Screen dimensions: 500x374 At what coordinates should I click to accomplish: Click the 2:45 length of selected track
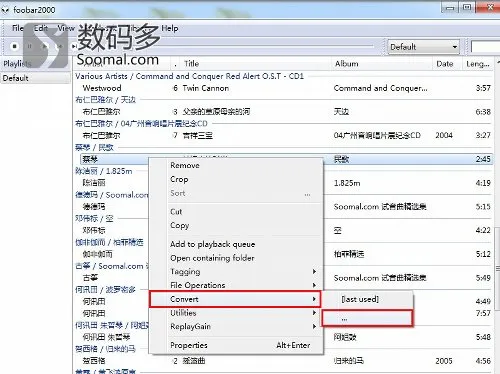(x=483, y=159)
